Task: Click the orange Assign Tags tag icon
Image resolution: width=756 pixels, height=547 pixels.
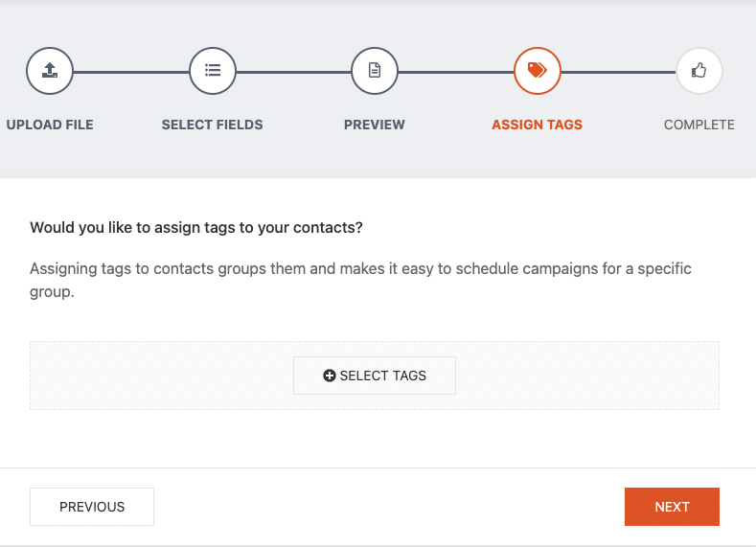Action: (537, 71)
